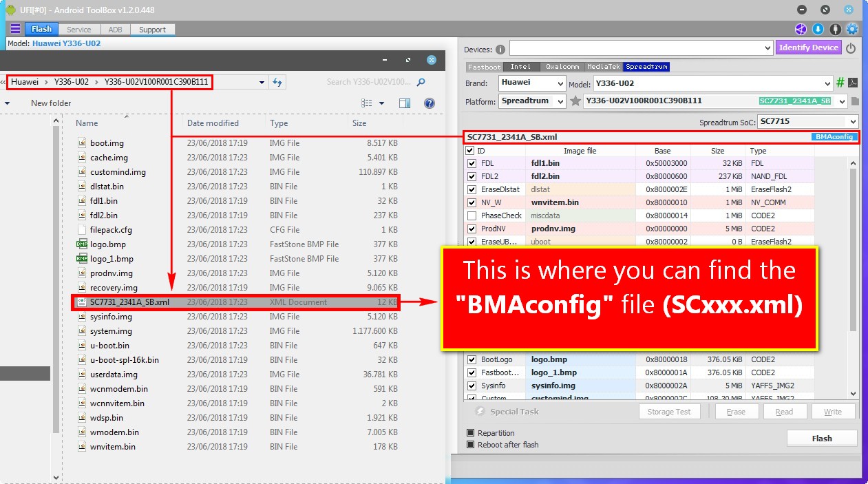Click the Android logo icon in title bar
The width and height of the screenshot is (868, 484).
(x=10, y=10)
